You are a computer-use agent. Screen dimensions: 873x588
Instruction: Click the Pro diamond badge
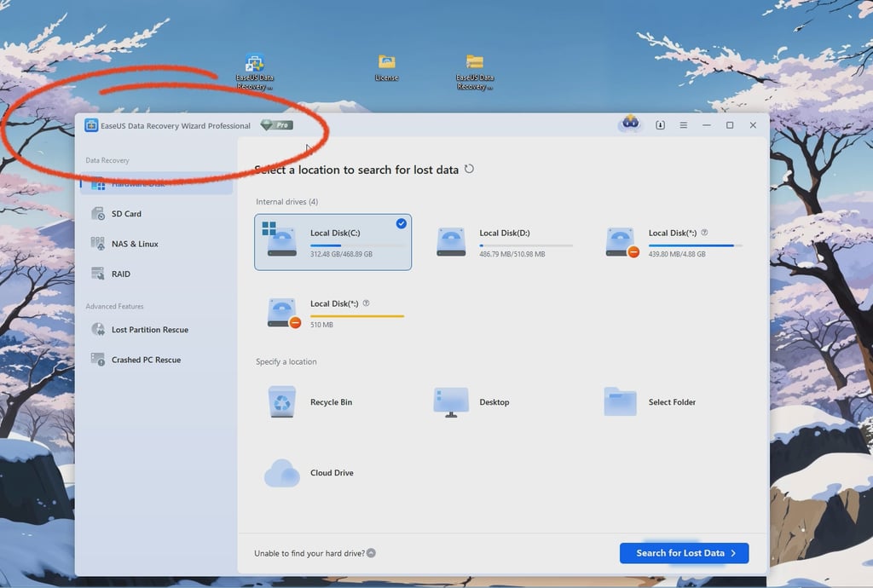pos(277,125)
